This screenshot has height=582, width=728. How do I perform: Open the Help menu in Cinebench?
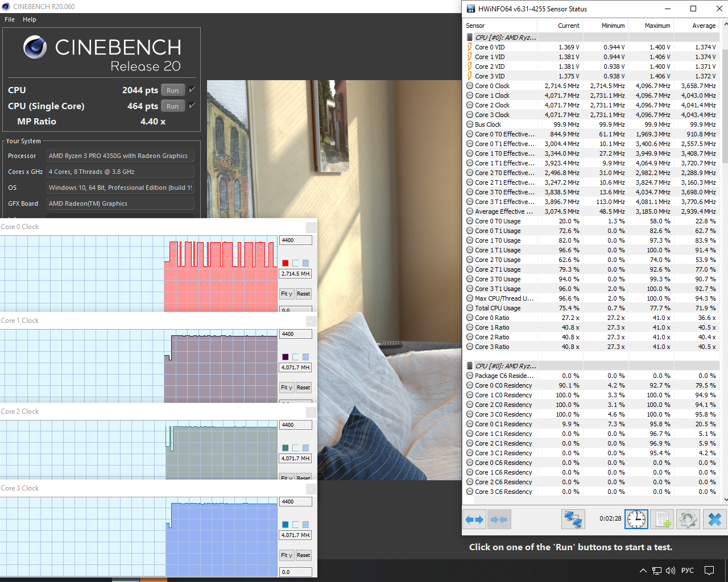[x=30, y=19]
